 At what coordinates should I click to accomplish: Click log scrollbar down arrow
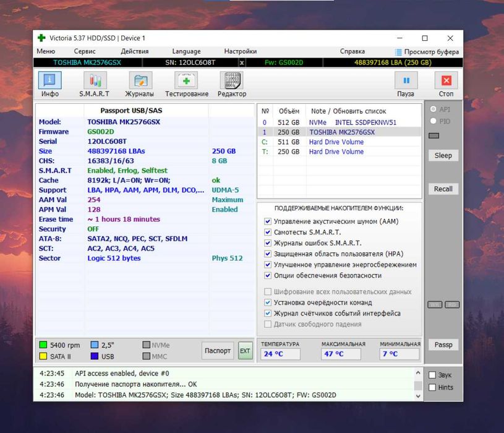point(418,396)
